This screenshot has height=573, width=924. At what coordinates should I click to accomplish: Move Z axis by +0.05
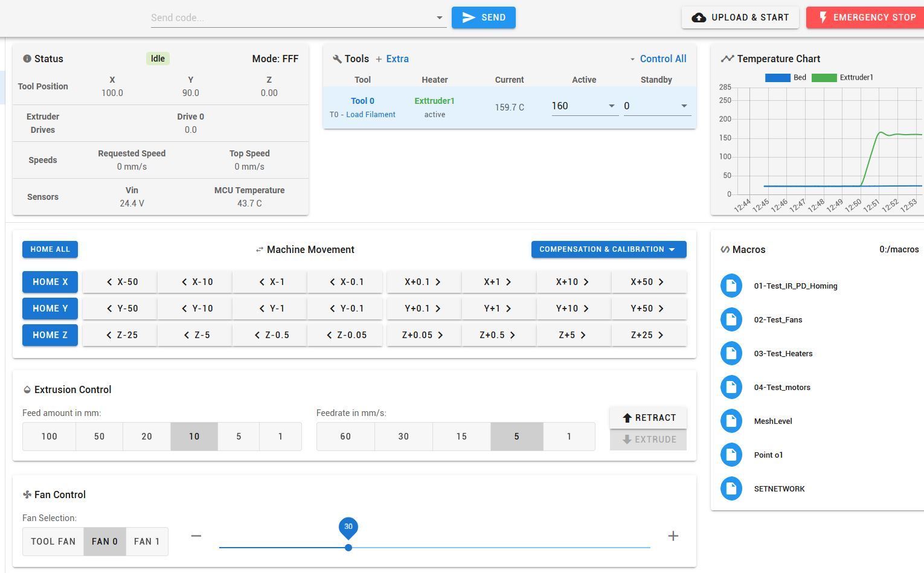coord(424,335)
